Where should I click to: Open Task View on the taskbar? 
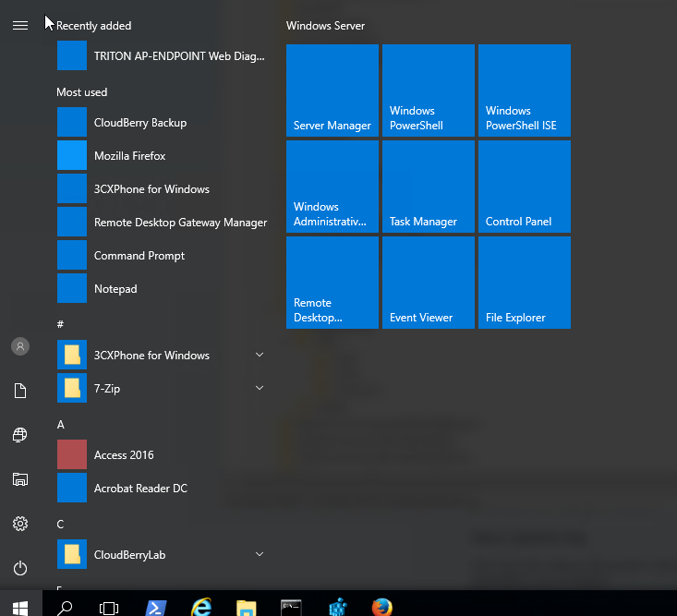[109, 607]
